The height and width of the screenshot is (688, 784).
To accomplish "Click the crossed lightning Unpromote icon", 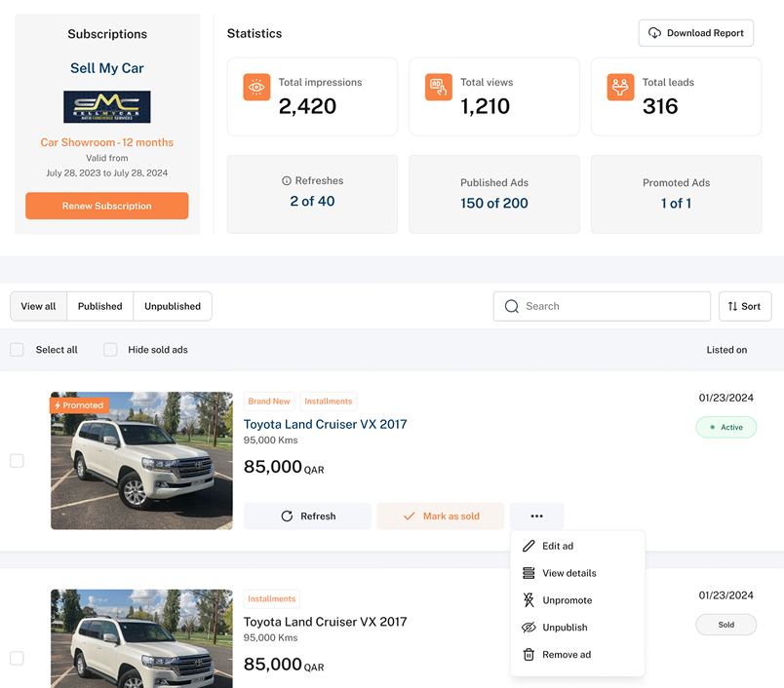I will (x=529, y=600).
